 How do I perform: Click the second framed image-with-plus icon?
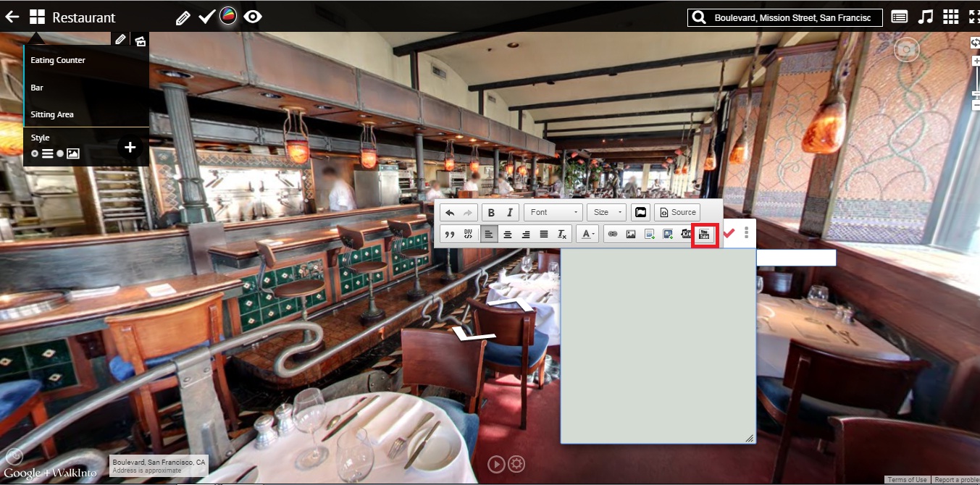[x=667, y=234]
